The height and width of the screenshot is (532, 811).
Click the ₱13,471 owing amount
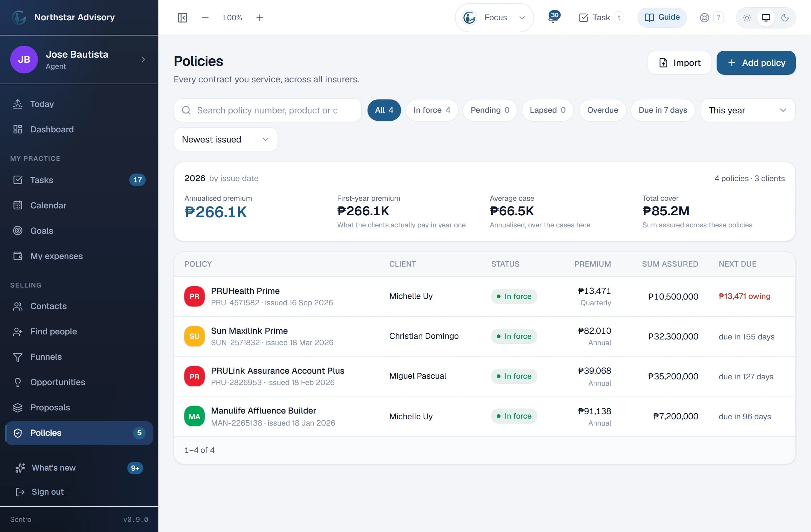744,296
